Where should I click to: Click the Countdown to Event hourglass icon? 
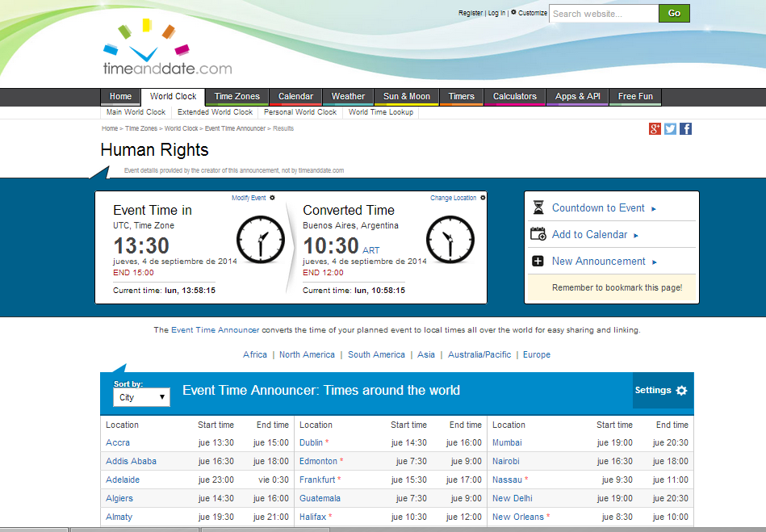point(538,208)
